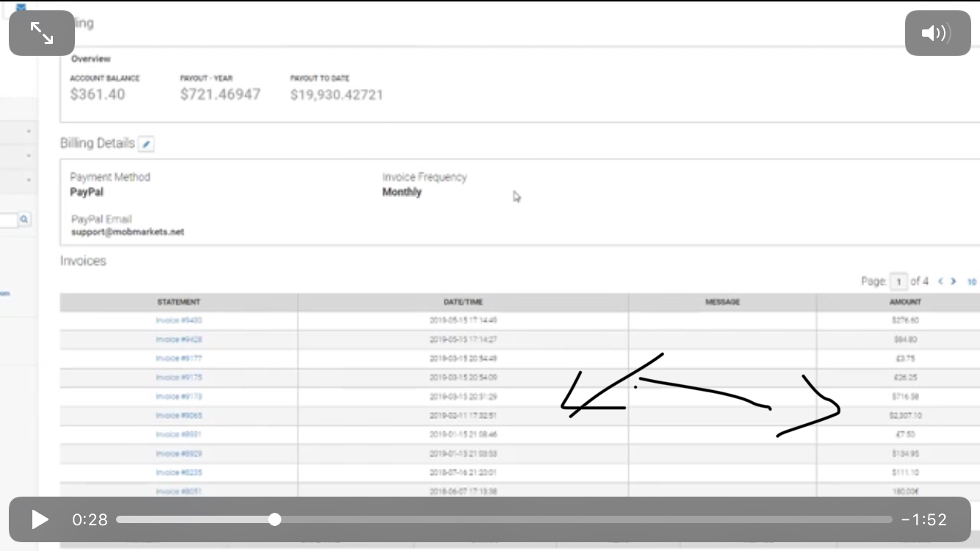Click payout to date $19,930.42721
Viewport: 980px width, 551px height.
point(336,95)
